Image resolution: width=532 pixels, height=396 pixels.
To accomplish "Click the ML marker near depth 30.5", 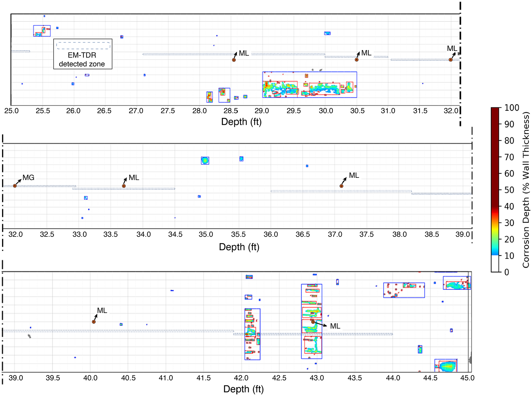I will pos(357,60).
